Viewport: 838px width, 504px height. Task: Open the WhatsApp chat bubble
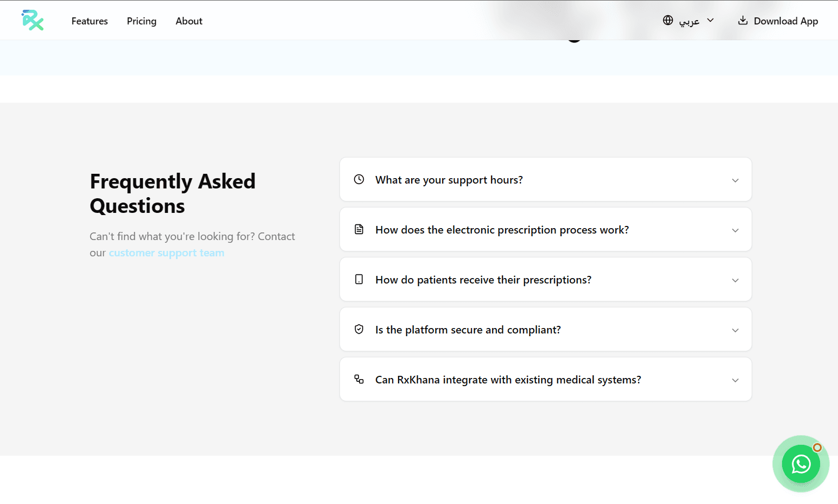801,464
